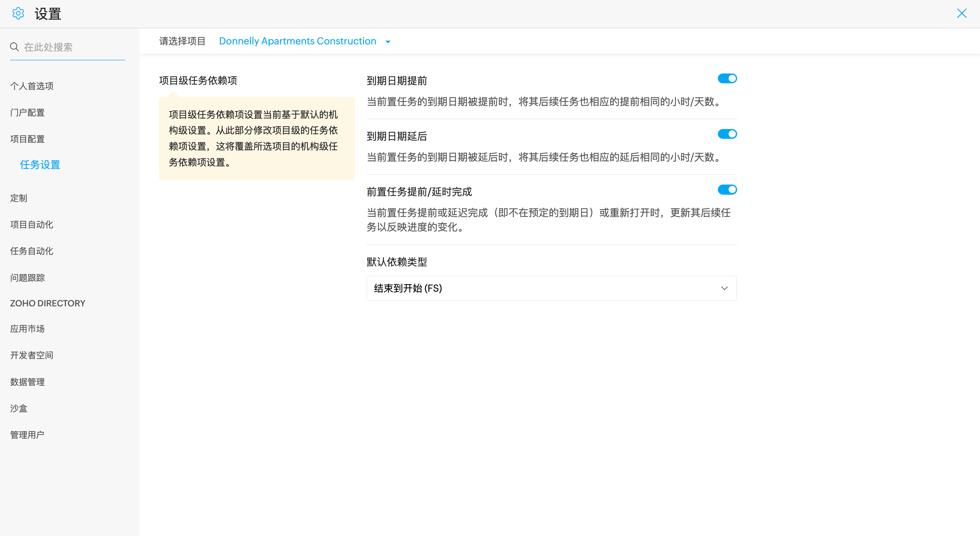The image size is (980, 536).
Task: Open the 默认依赖类型 dropdown
Action: point(551,288)
